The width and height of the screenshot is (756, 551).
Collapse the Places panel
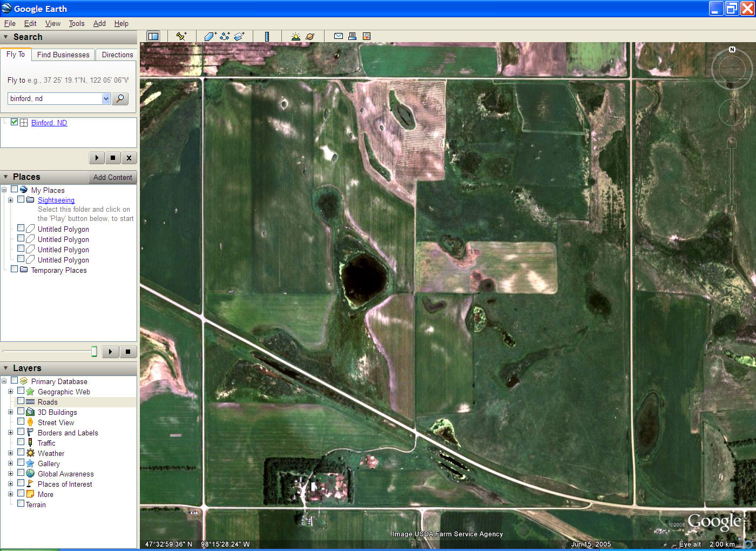pyautogui.click(x=6, y=177)
